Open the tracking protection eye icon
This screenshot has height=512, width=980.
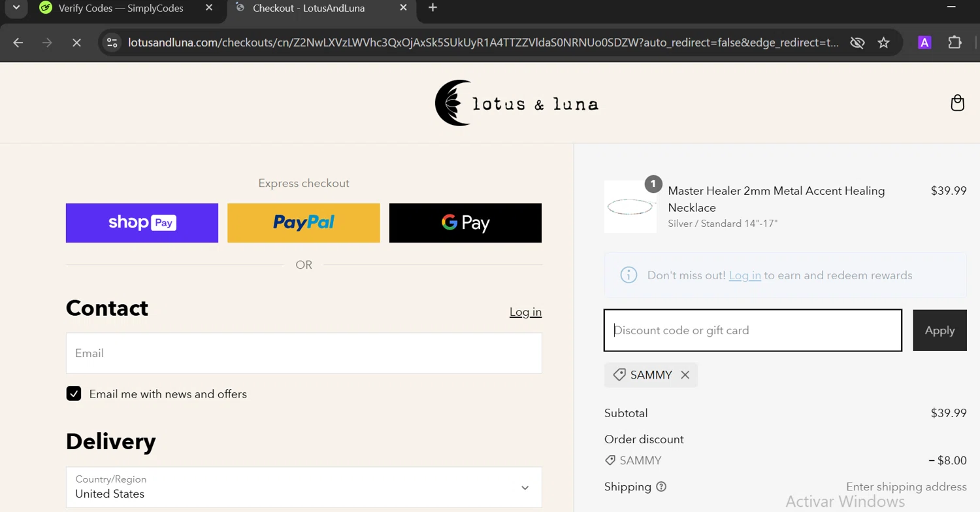(x=857, y=43)
